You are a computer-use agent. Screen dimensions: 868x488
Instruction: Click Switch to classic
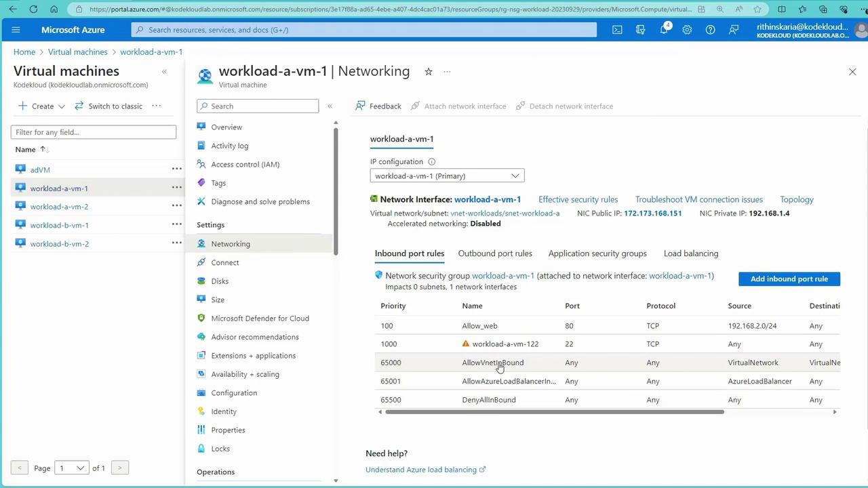108,106
